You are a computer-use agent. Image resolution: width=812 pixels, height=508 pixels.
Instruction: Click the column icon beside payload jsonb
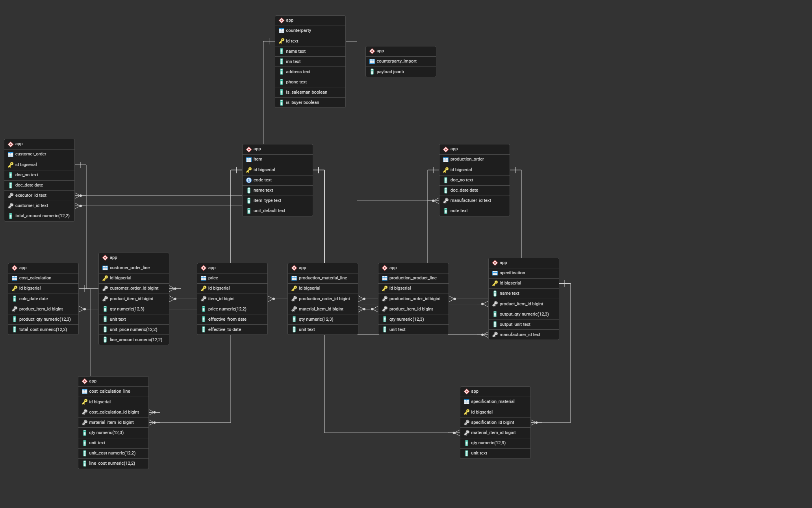(x=372, y=72)
